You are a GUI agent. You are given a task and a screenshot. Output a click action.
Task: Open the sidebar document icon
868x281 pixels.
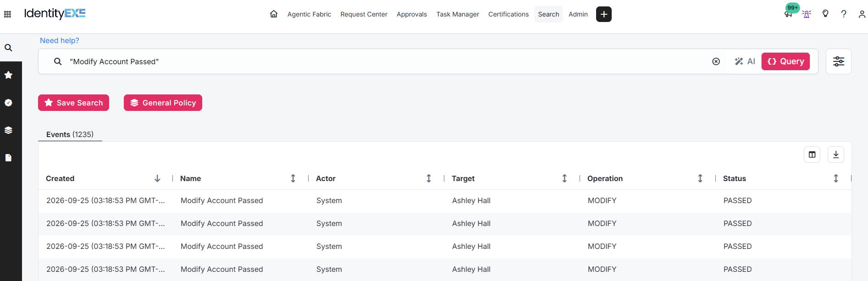click(x=8, y=158)
